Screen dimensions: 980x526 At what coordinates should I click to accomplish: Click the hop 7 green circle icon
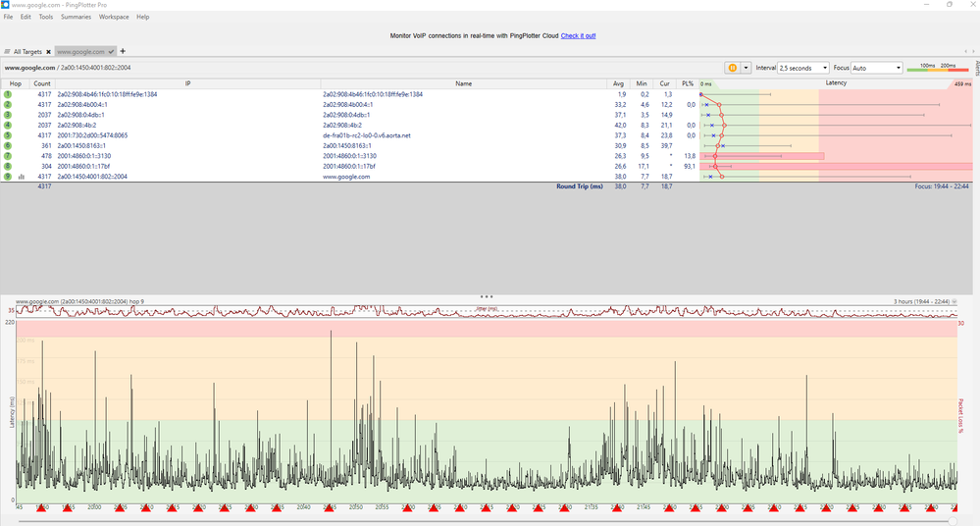pos(8,156)
